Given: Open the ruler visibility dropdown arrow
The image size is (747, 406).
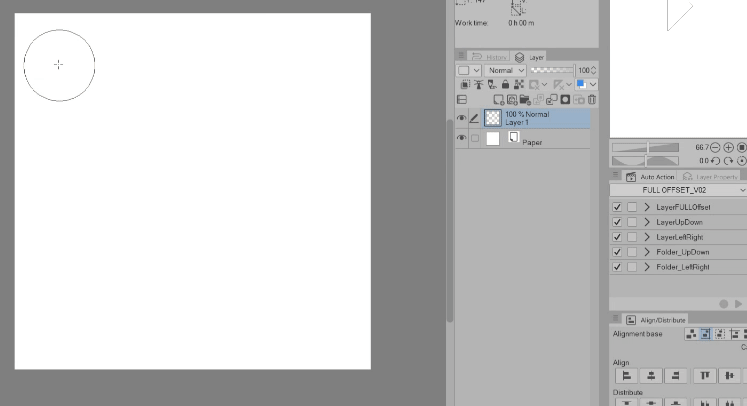Looking at the screenshot, I should pos(569,84).
